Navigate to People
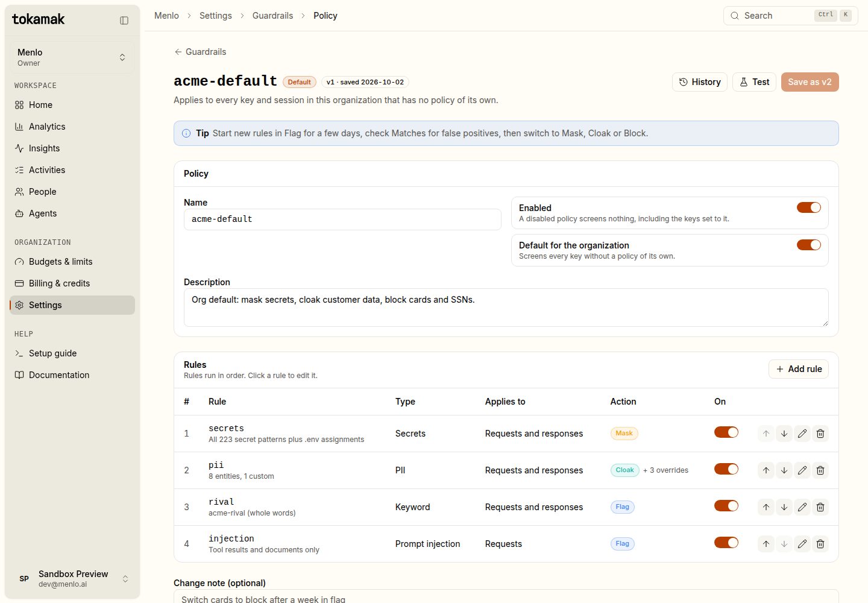Image resolution: width=868 pixels, height=603 pixels. click(x=72, y=192)
